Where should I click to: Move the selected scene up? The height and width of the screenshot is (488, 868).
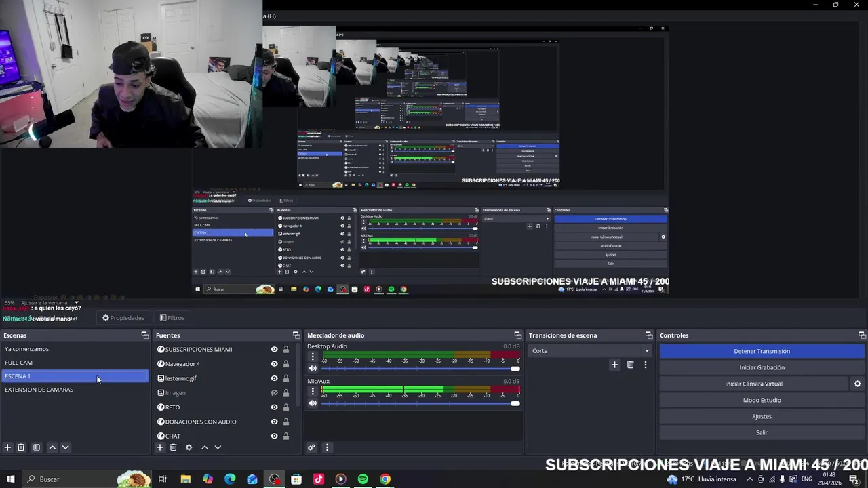point(52,447)
